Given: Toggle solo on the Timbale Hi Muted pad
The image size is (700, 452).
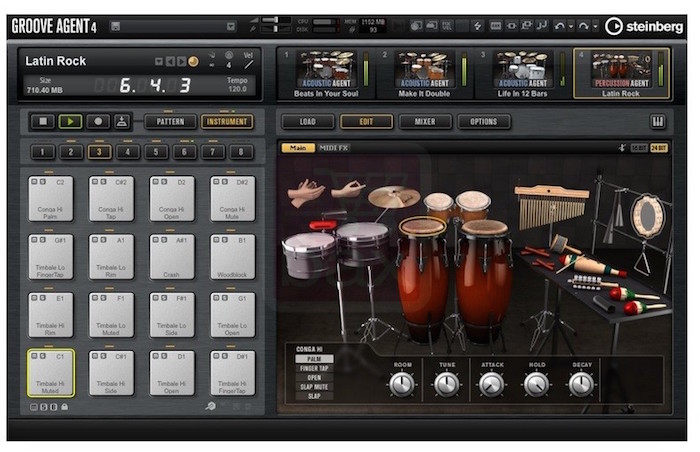Looking at the screenshot, I should [42, 356].
